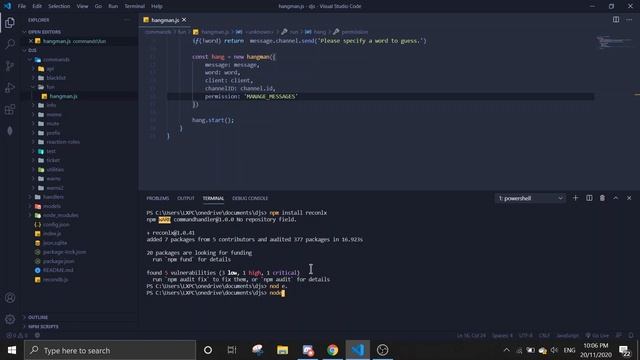Viewport: 640px width, 360px height.
Task: Open config.json in the file tree
Action: click(x=56, y=224)
